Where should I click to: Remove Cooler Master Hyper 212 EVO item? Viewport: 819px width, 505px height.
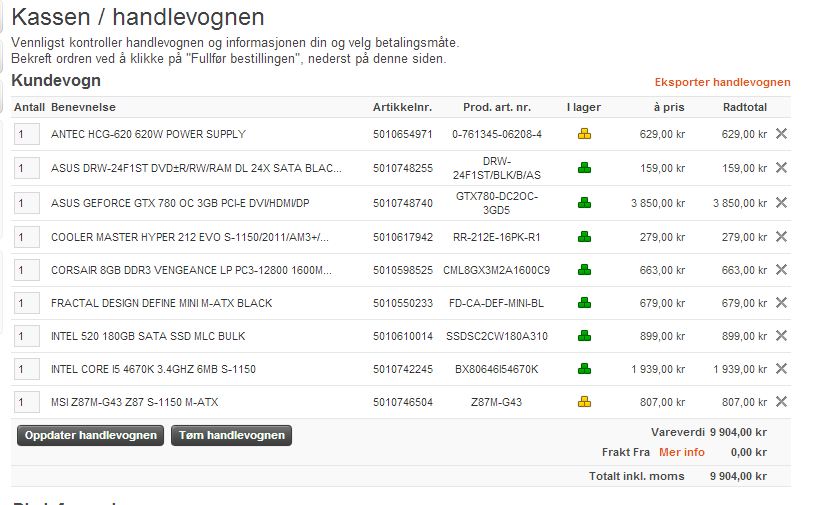pos(781,237)
